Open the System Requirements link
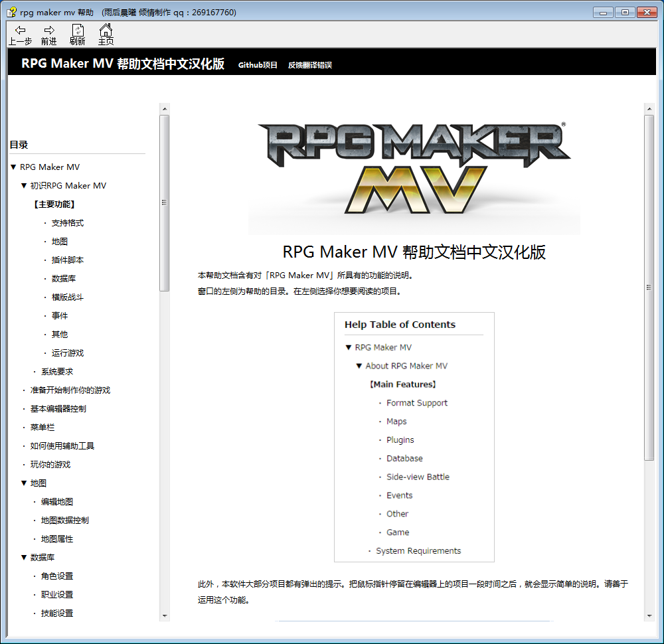 (418, 551)
